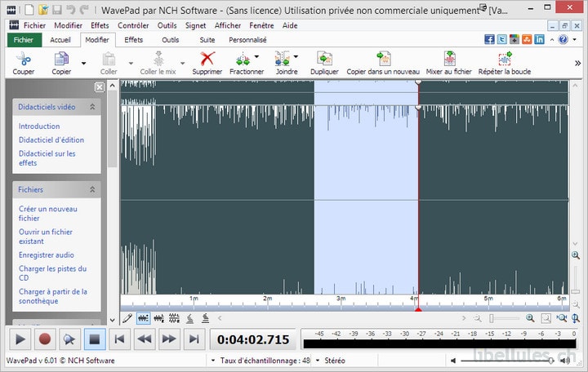Screen dimensions: 588x372
Task: Click the Supprimer red X icon
Action: click(x=207, y=60)
